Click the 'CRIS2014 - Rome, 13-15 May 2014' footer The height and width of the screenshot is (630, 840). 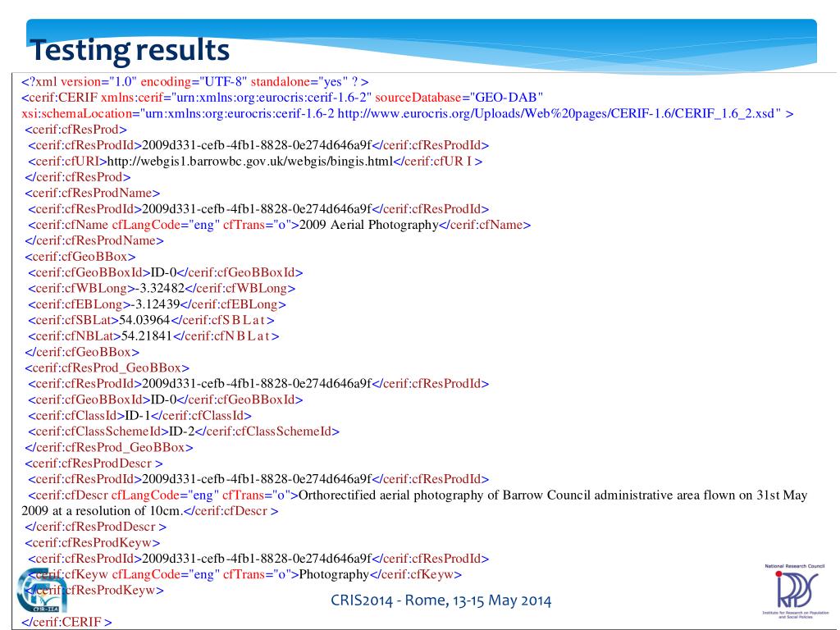441,600
